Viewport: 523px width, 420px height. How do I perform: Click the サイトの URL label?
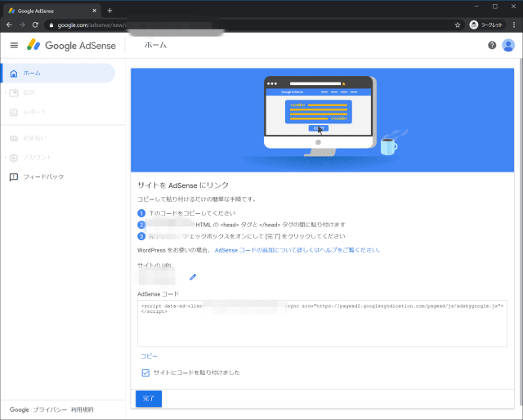click(154, 266)
